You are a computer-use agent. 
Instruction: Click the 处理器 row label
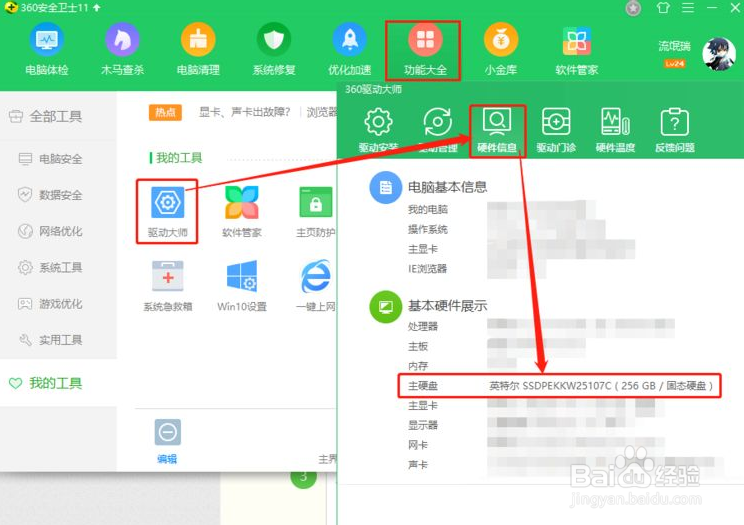click(x=423, y=326)
